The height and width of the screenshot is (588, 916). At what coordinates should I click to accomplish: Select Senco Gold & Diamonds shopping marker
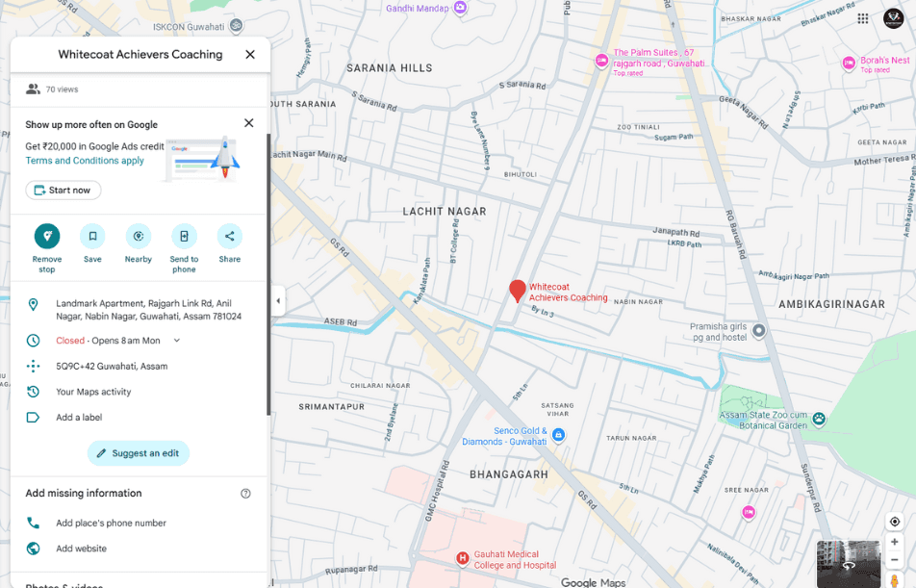558,434
